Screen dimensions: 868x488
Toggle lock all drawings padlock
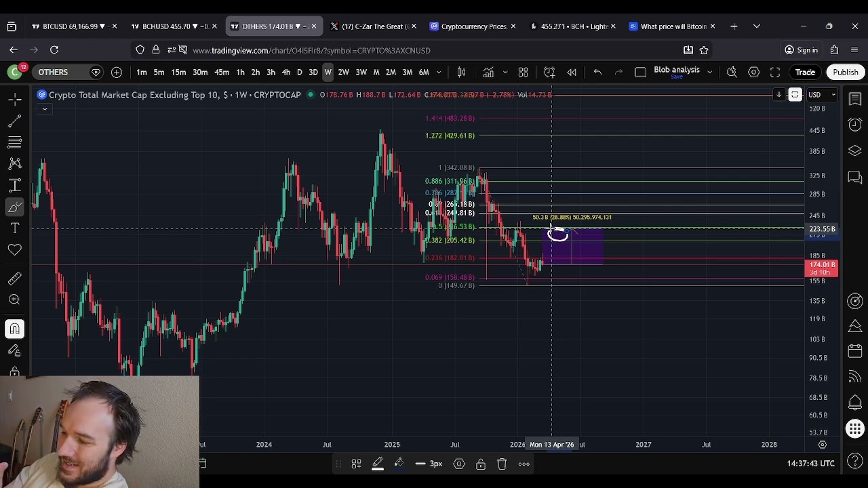(x=14, y=371)
